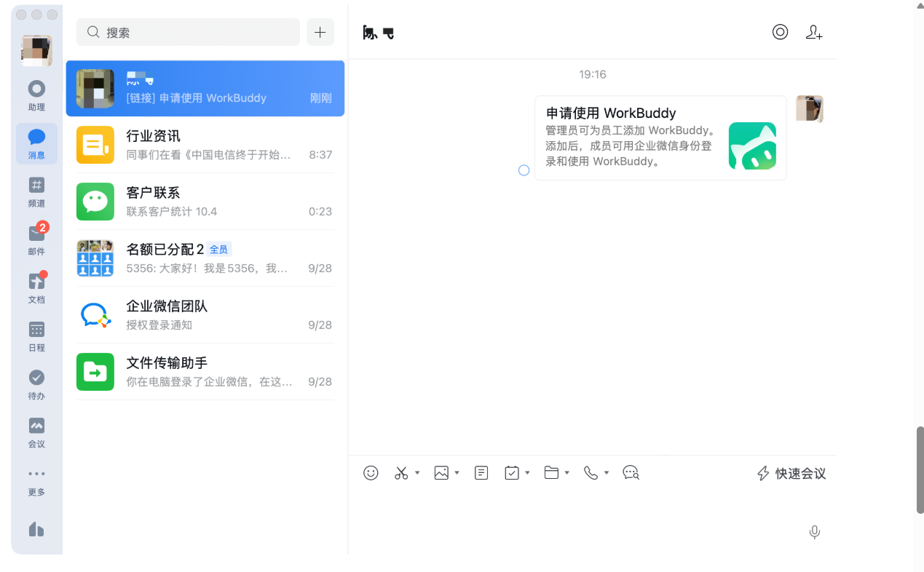Open the selected WorkBuddy link conversation
The image size is (924, 572).
pos(205,88)
